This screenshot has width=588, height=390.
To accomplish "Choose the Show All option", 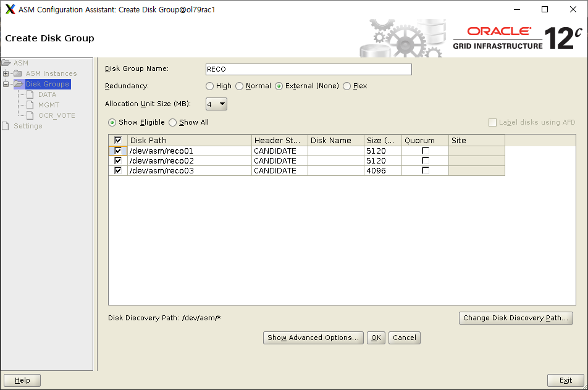I will click(172, 123).
